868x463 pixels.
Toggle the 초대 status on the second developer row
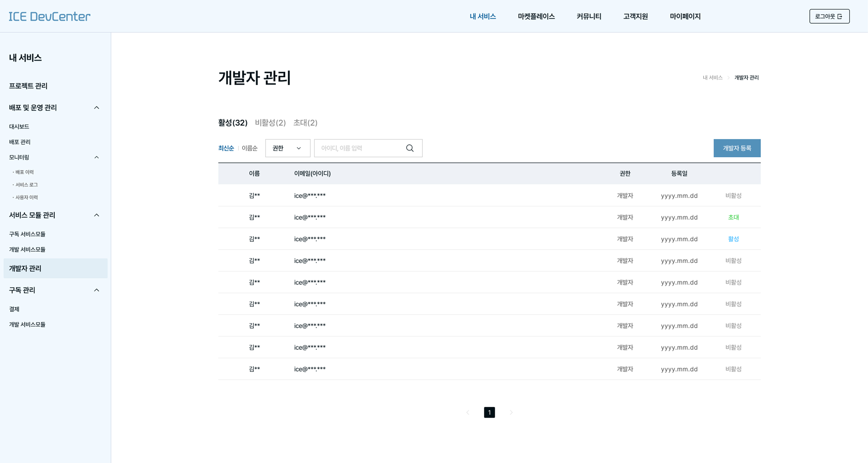click(x=733, y=217)
